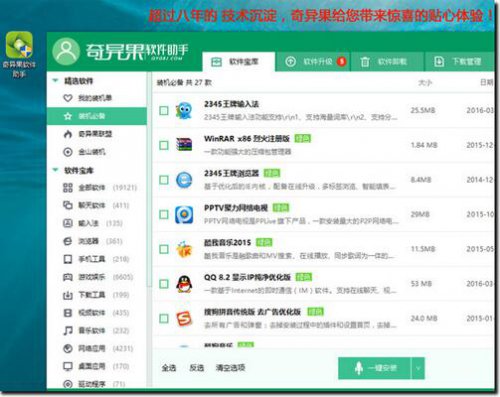The height and width of the screenshot is (397, 500).
Task: Click the WinRAR archive books icon
Action: tap(184, 145)
